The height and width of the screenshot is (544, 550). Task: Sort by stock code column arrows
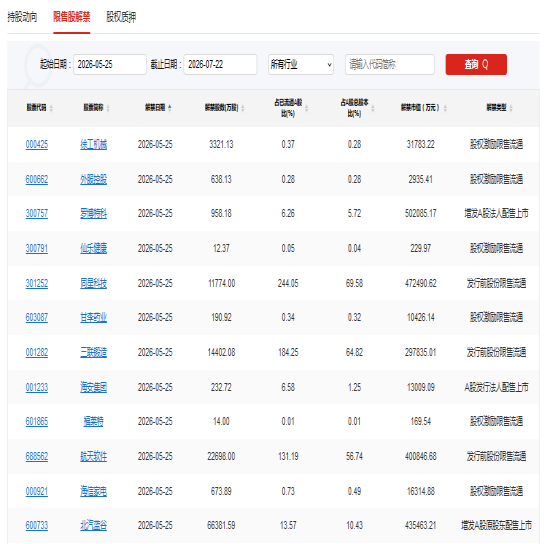tap(52, 108)
